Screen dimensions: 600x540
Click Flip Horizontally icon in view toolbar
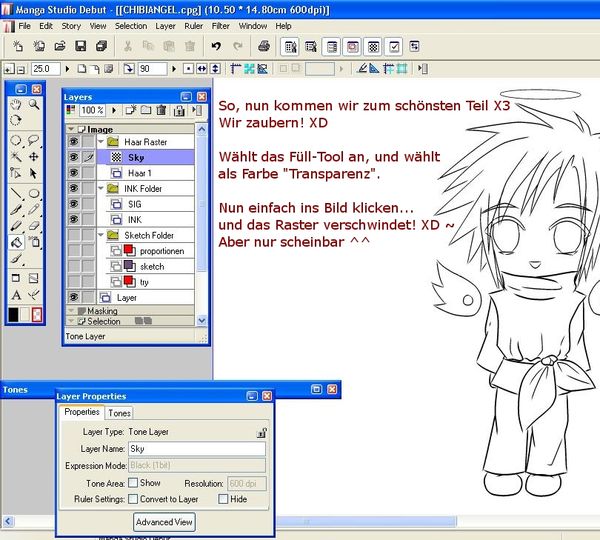202,69
